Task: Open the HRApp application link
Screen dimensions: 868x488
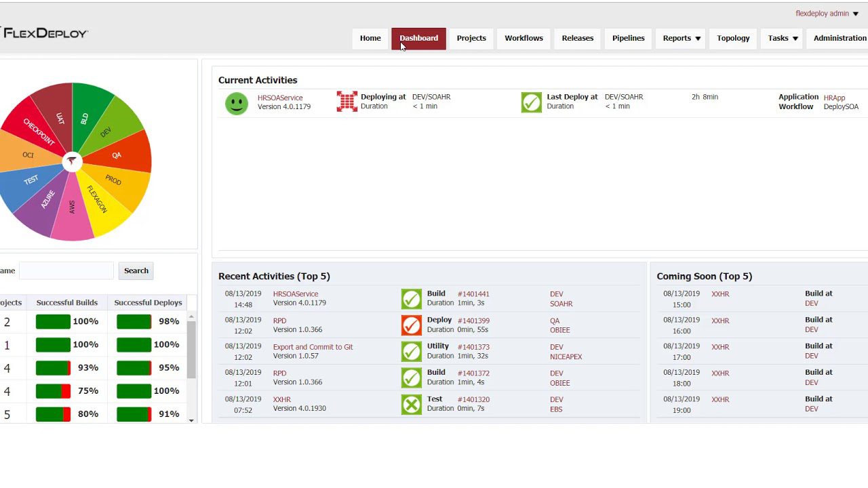Action: [x=834, y=98]
